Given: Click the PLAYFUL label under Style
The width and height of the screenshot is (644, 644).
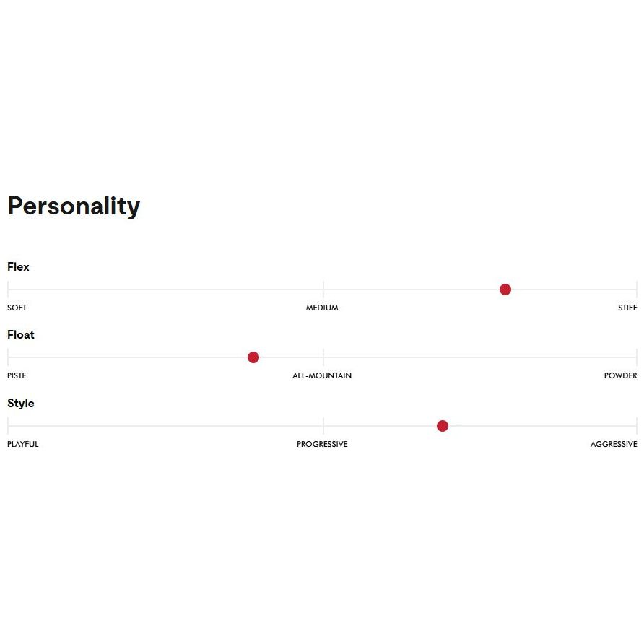Looking at the screenshot, I should [23, 444].
